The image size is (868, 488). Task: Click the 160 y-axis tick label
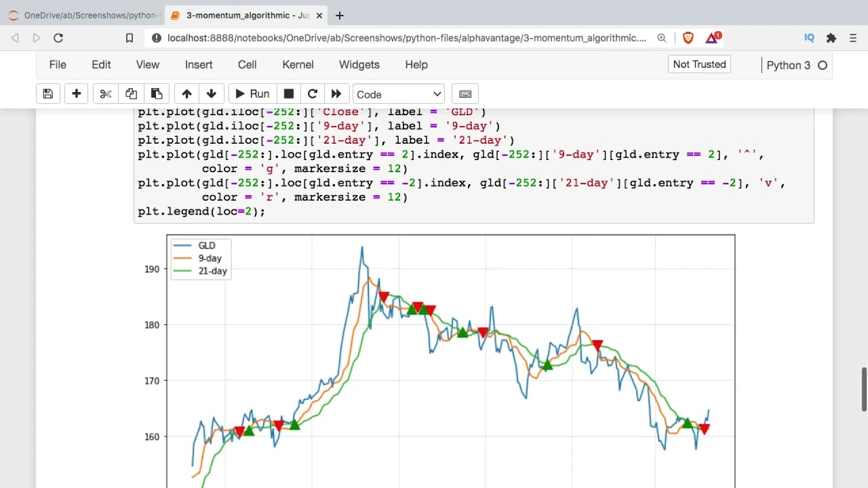(x=152, y=436)
